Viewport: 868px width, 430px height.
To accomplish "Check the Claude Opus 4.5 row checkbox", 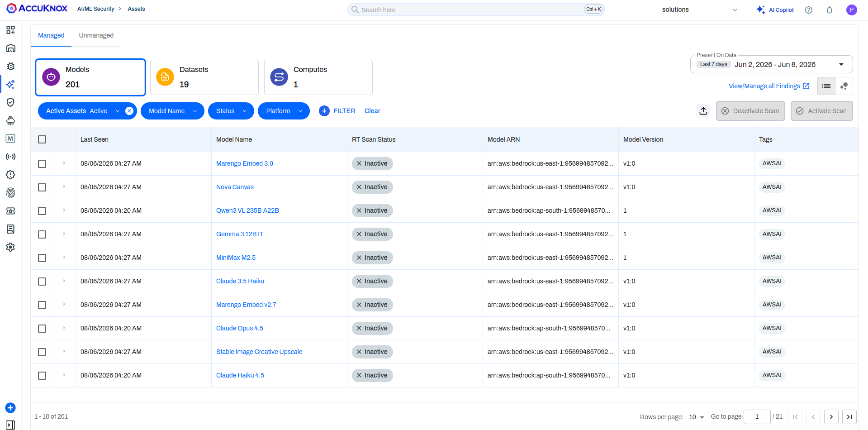I will (x=42, y=329).
